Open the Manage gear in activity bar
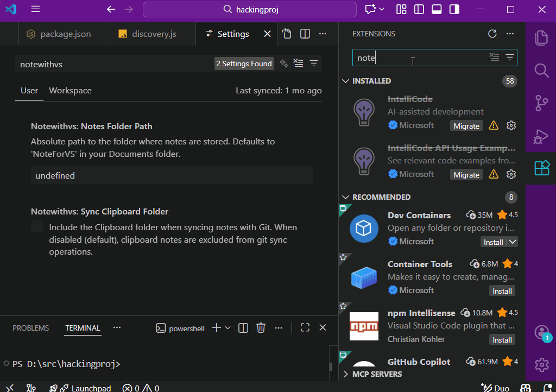The width and height of the screenshot is (556, 392). pos(541,365)
